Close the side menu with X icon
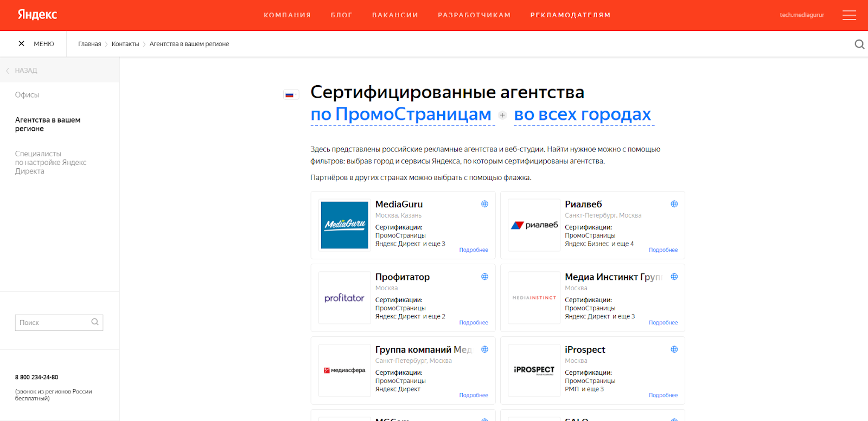Screen dimensions: 868x421 (x=22, y=43)
